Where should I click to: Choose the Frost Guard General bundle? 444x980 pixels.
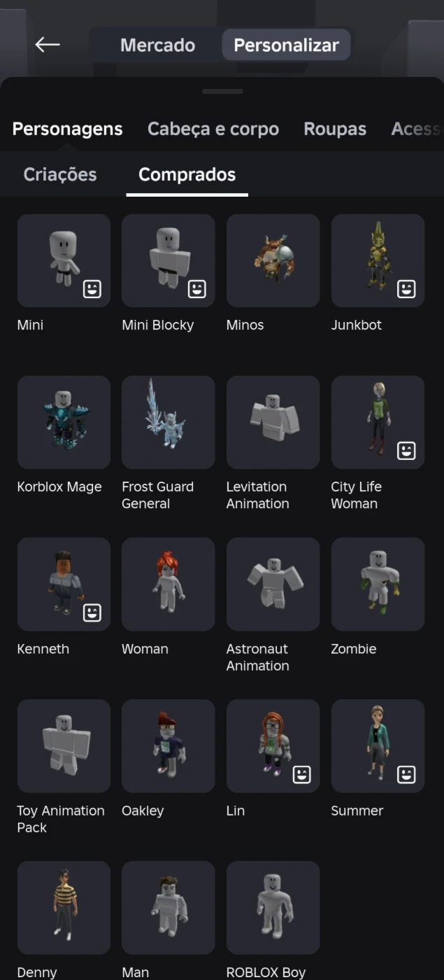(169, 422)
